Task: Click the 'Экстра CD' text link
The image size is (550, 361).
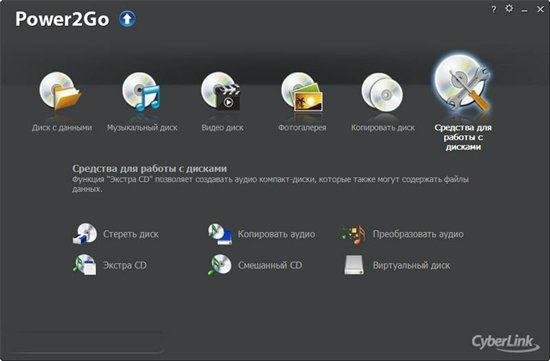Action: (125, 265)
